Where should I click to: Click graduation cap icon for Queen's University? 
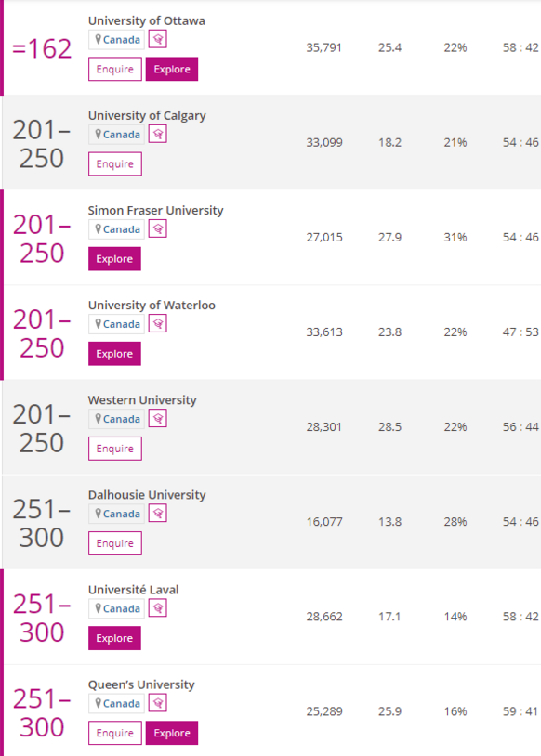tap(158, 703)
